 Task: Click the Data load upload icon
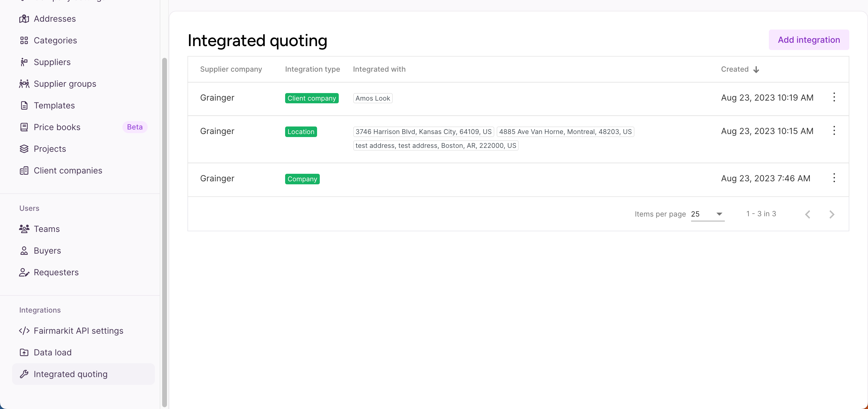click(x=24, y=352)
